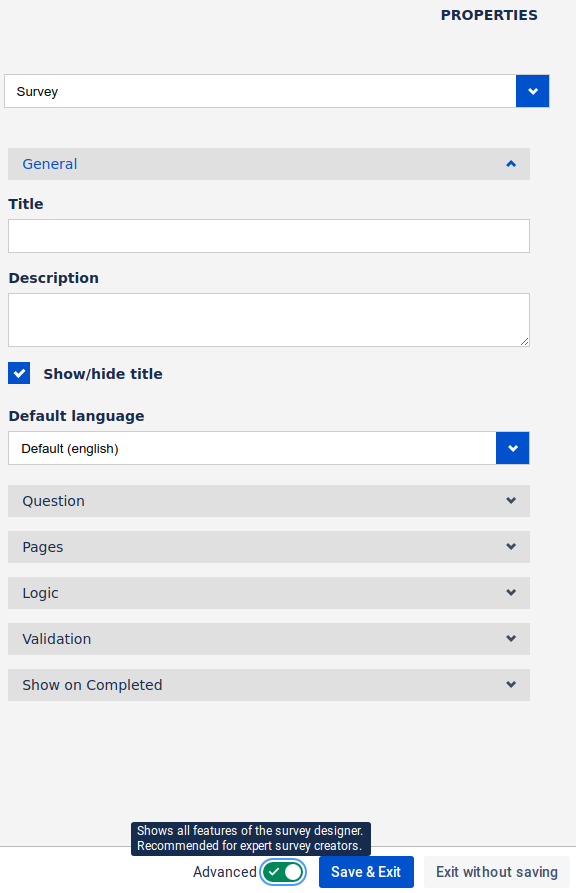This screenshot has height=893, width=576.
Task: Open the Question section header
Action: point(269,501)
